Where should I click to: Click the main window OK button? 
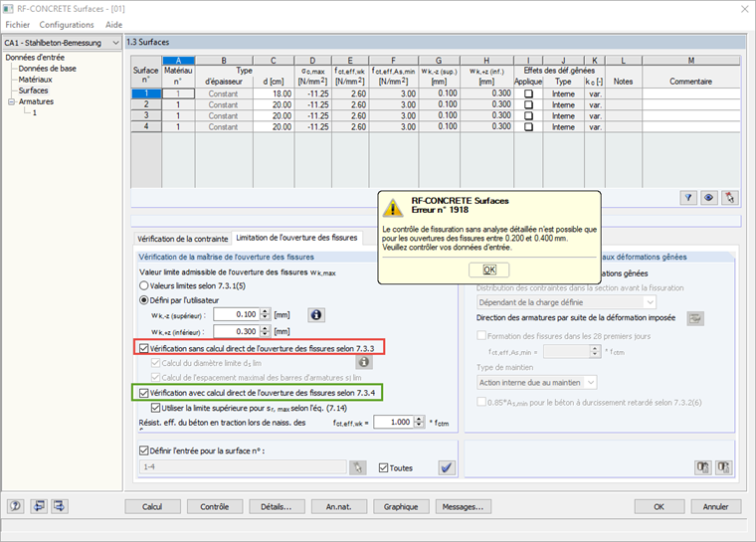[x=660, y=507]
